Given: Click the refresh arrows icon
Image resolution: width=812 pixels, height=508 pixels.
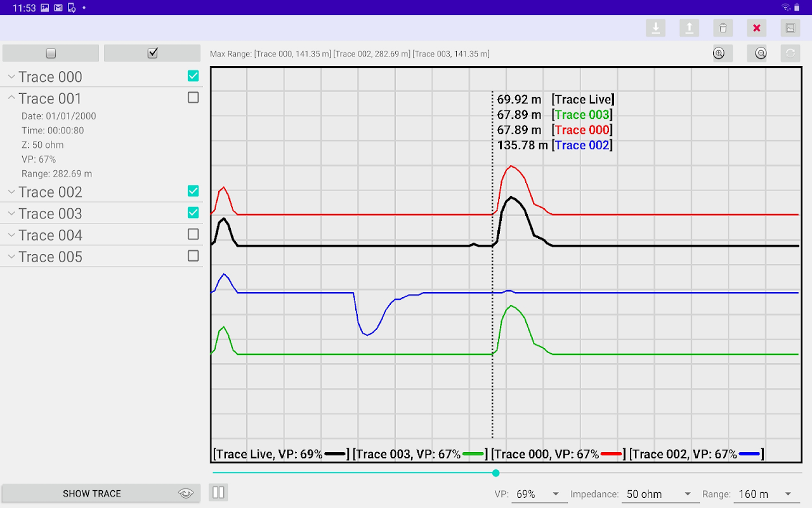Looking at the screenshot, I should [790, 53].
